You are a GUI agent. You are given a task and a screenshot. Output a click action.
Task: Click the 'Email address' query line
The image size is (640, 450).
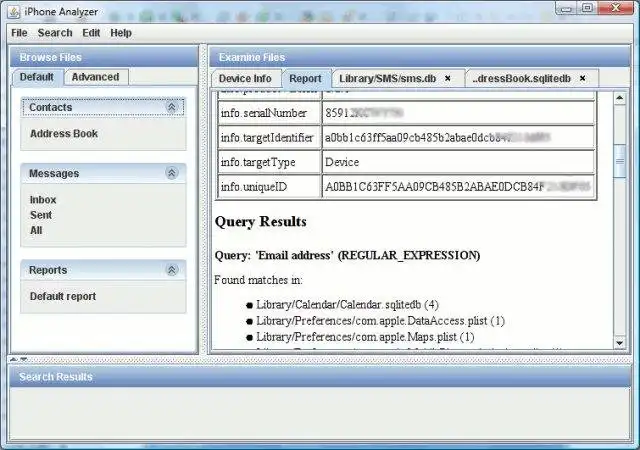[x=347, y=256]
